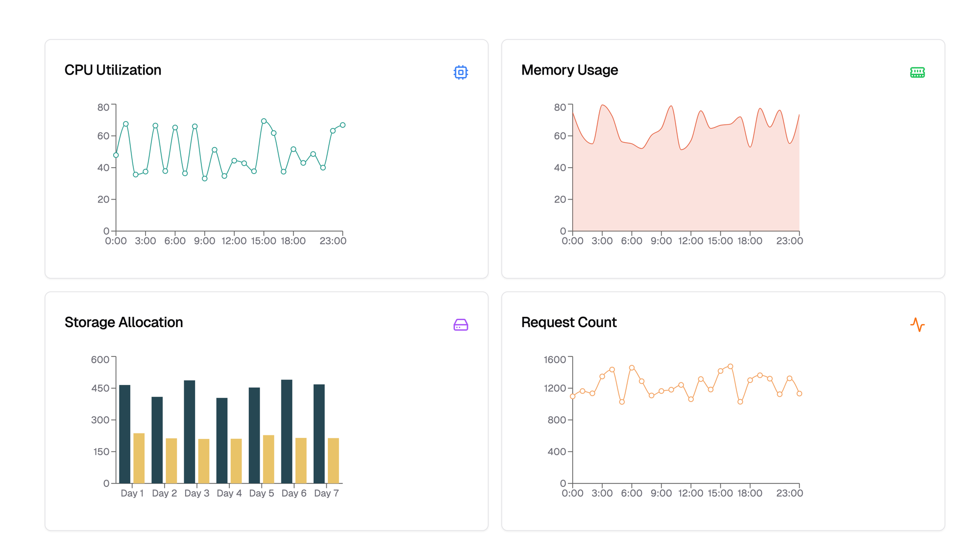The image size is (980, 557).
Task: Click the blue CPU chip icon
Action: pyautogui.click(x=461, y=73)
